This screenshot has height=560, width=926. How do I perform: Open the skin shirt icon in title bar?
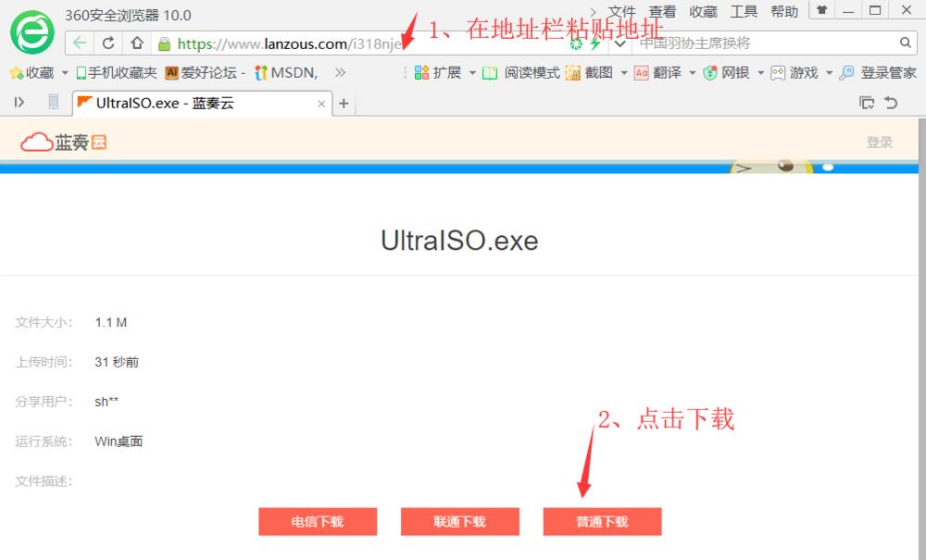pos(821,10)
